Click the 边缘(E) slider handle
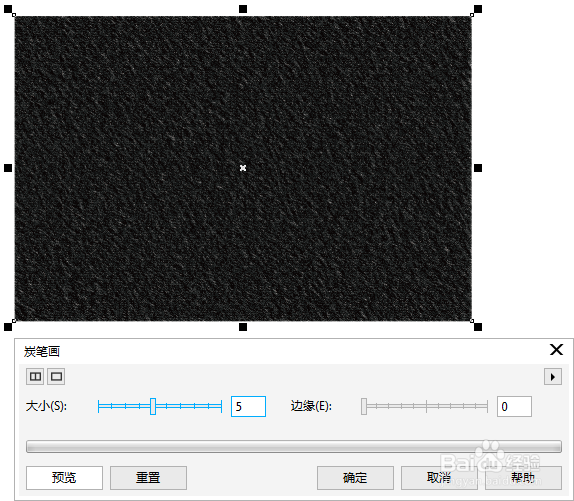Viewport: 574px width, 501px height. click(x=364, y=406)
